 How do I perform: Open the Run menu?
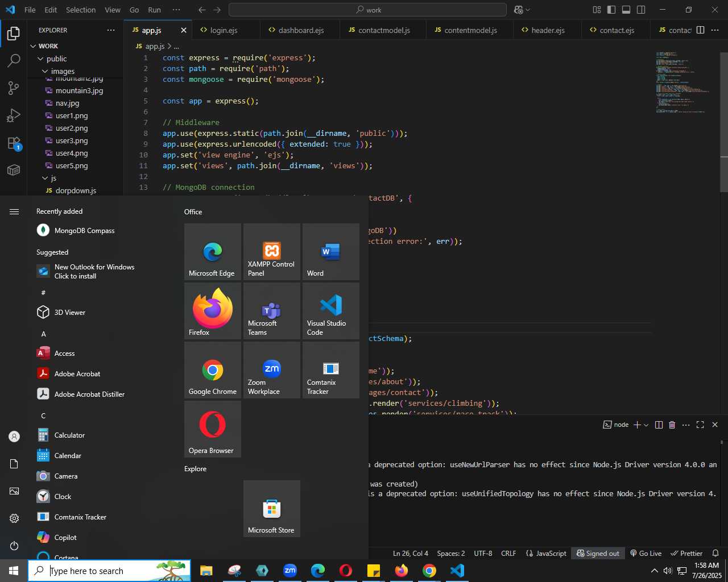point(154,10)
